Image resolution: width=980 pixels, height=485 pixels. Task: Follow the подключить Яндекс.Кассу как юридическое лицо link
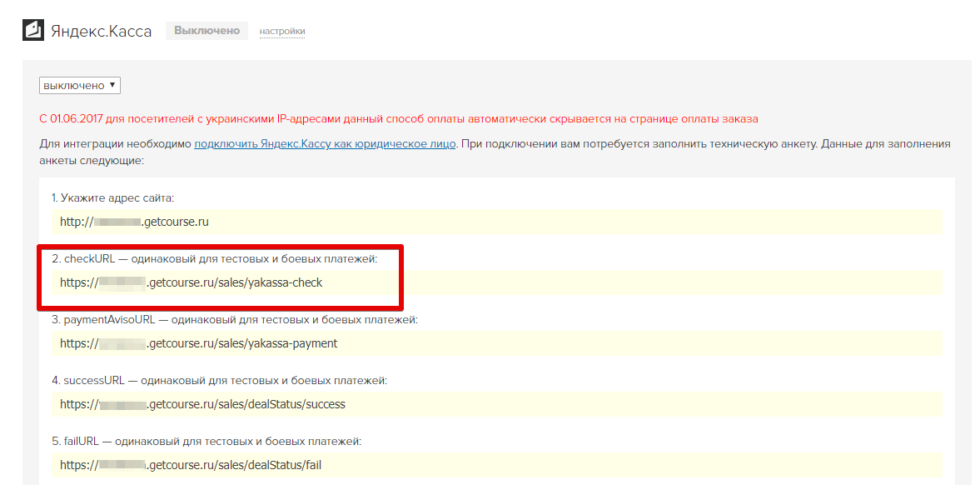tap(325, 144)
